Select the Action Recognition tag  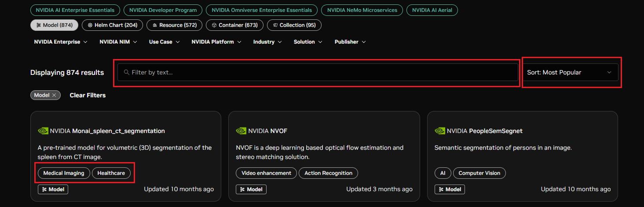(x=328, y=173)
